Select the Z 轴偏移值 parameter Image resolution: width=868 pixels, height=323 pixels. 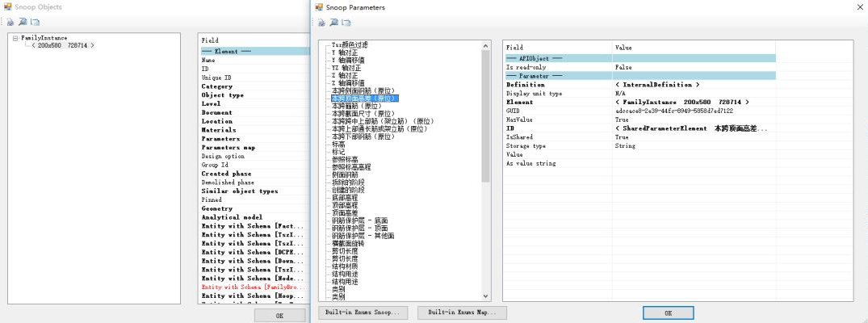[348, 82]
